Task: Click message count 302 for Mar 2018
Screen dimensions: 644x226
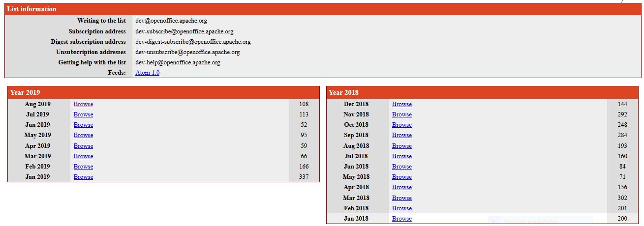Action: 622,198
